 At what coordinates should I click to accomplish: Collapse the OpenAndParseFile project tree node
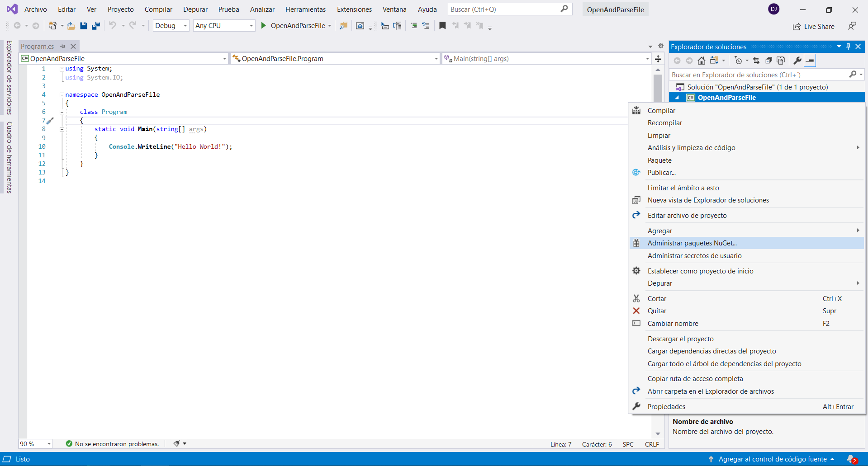(x=677, y=98)
